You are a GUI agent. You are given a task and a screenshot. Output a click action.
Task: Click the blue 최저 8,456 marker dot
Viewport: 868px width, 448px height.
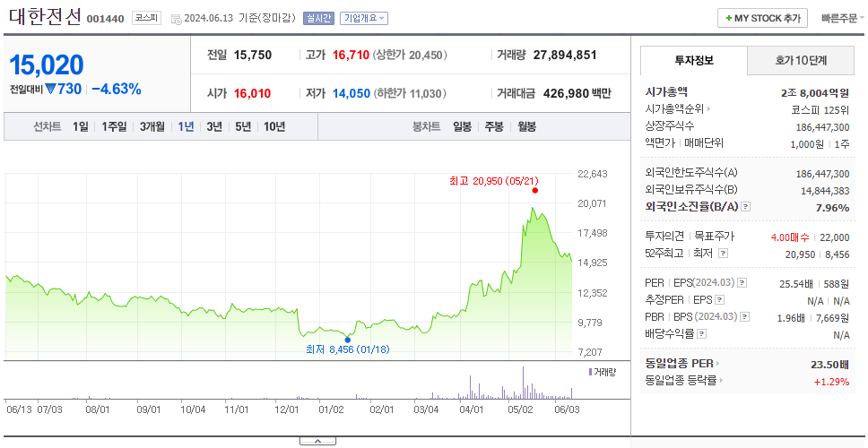348,340
